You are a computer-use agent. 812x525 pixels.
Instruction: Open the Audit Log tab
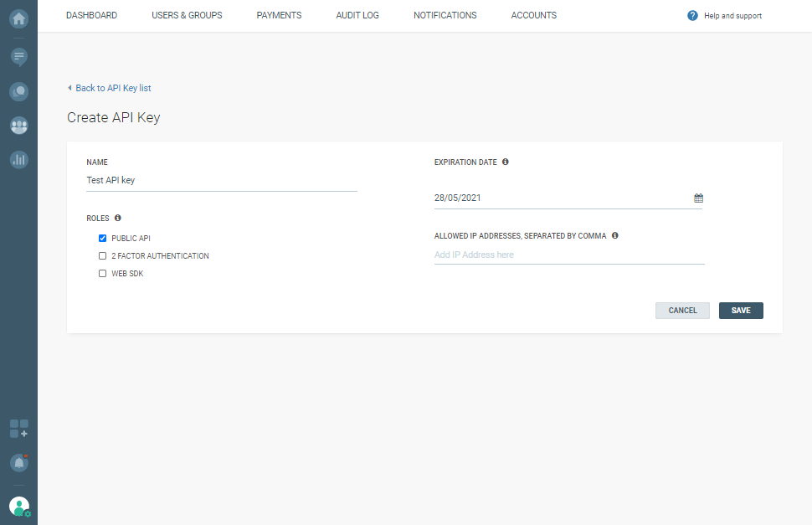(x=357, y=15)
